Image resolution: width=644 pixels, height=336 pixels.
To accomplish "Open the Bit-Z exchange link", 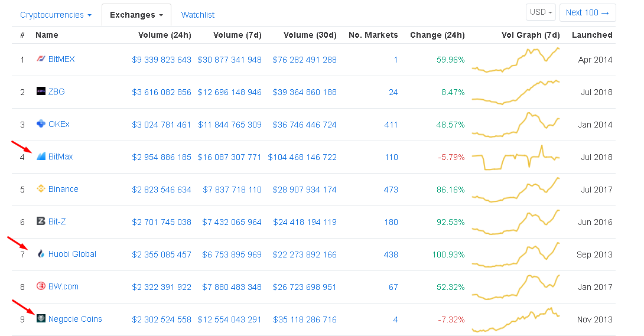I will click(57, 221).
